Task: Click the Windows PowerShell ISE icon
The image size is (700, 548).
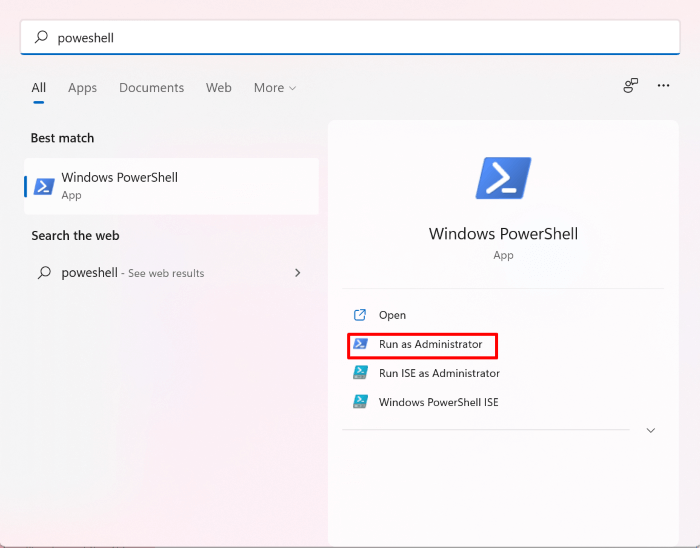Action: tap(360, 402)
